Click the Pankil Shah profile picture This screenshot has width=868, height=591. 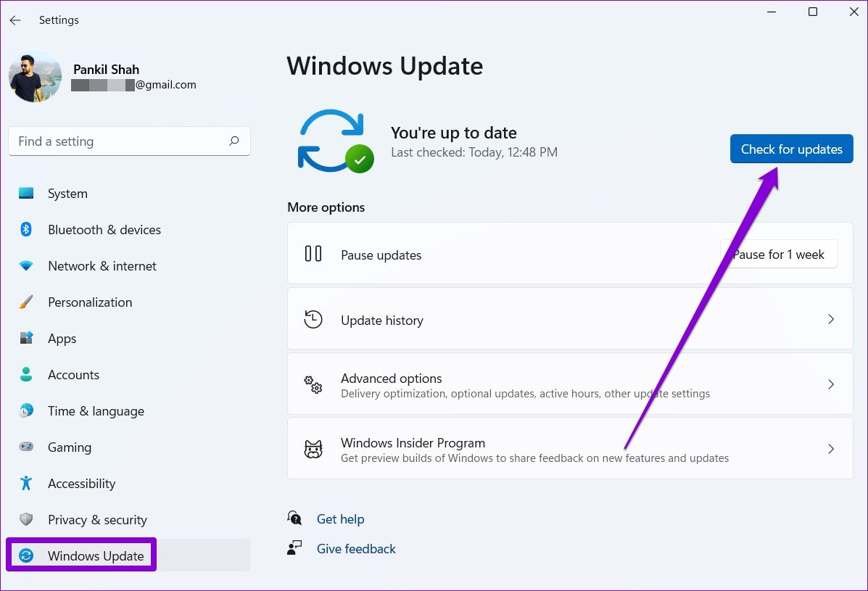(36, 77)
